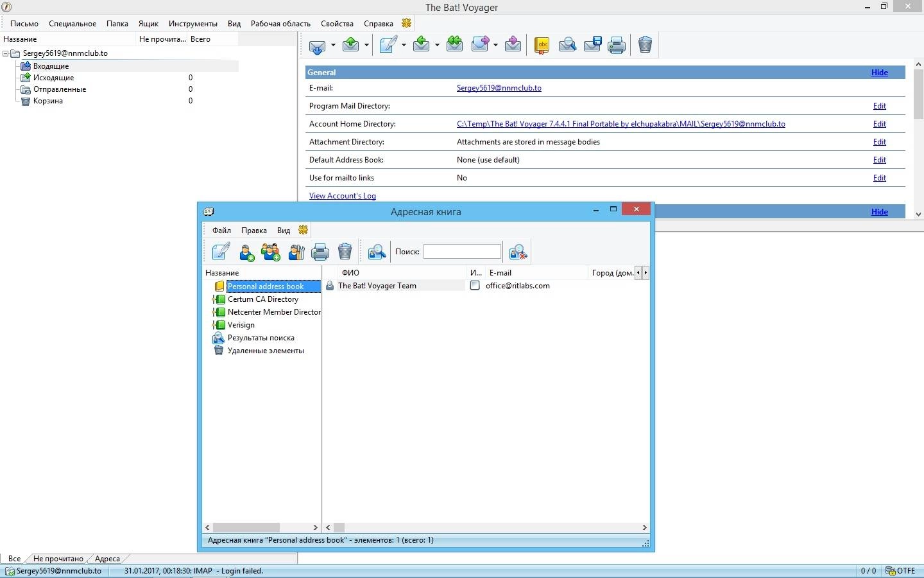Open the Папка menu
924x578 pixels.
pos(117,24)
